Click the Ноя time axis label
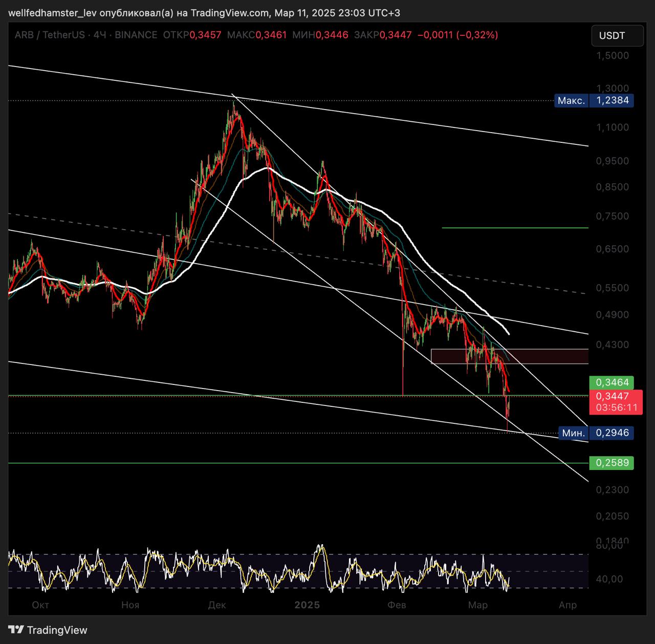Image resolution: width=655 pixels, height=644 pixels. click(x=130, y=605)
